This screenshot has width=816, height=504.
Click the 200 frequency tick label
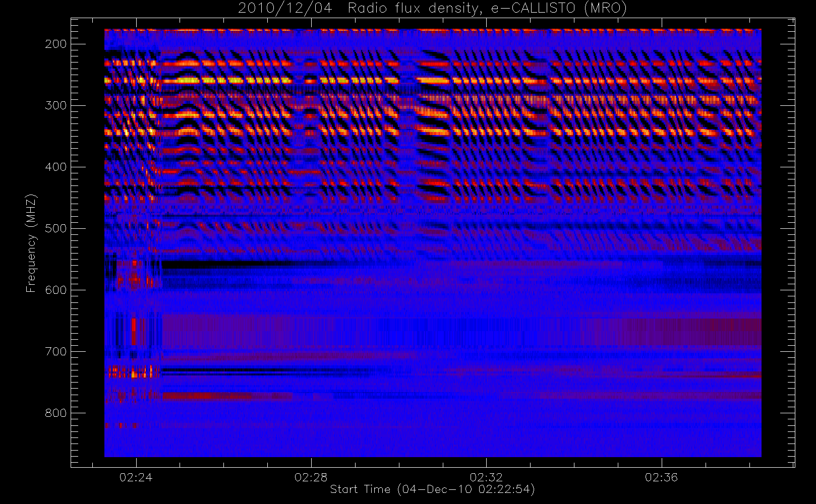[56, 44]
